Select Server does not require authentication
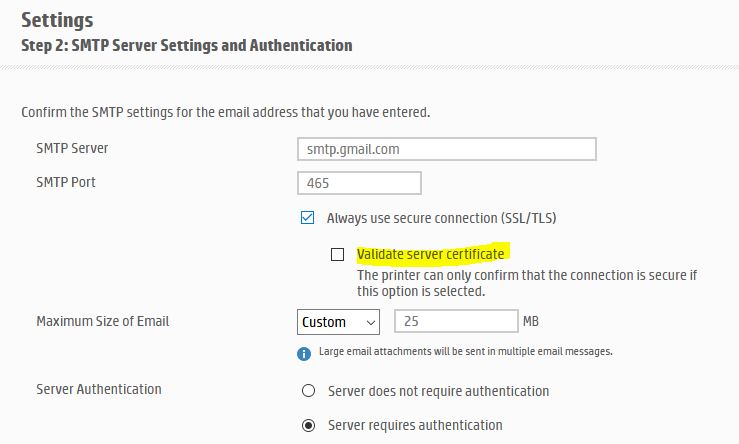Image resolution: width=739 pixels, height=444 pixels. tap(308, 391)
